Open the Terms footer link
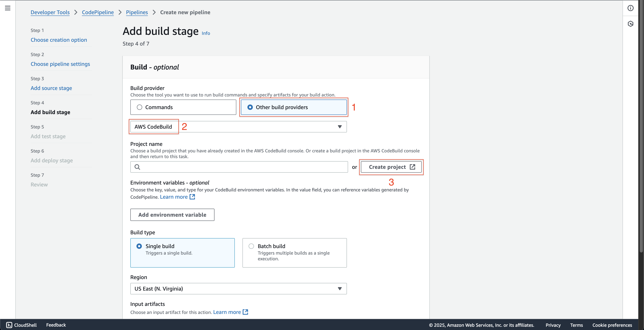The width and height of the screenshot is (644, 330). click(576, 325)
